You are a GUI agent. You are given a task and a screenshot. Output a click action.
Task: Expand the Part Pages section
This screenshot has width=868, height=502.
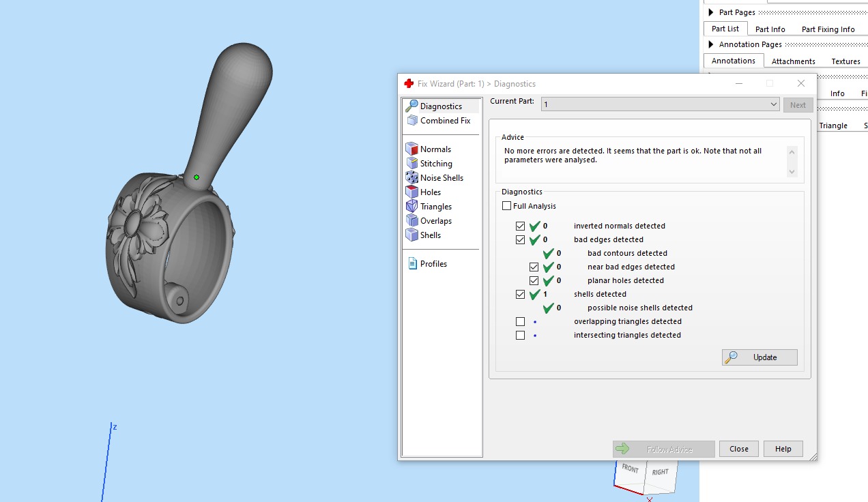711,12
